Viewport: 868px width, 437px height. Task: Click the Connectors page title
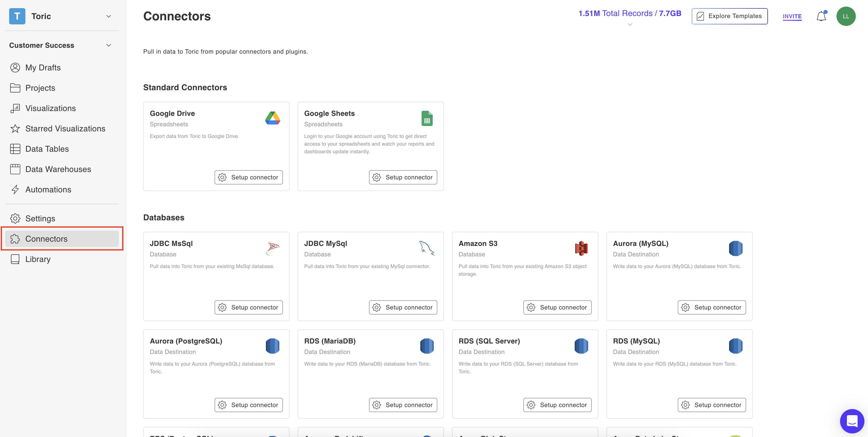tap(177, 16)
